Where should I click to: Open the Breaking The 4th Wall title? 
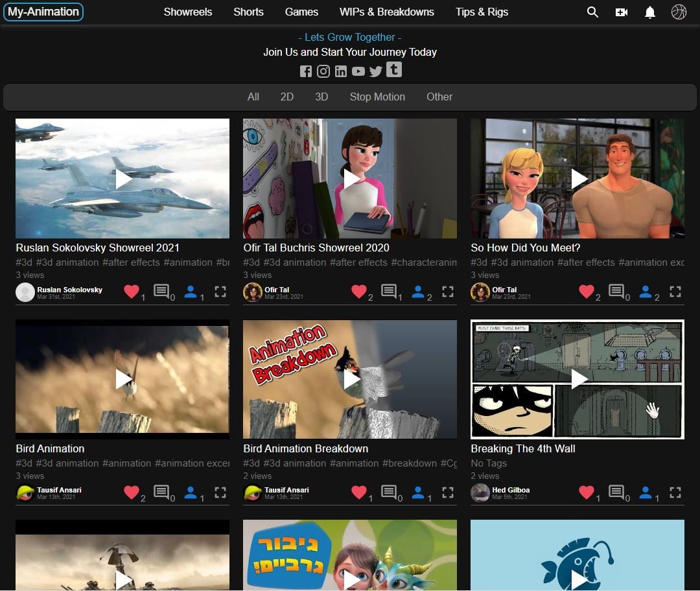point(523,448)
